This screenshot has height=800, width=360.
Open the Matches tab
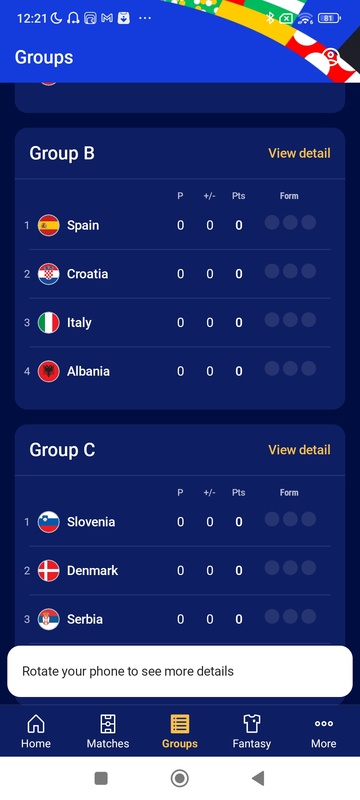[108, 731]
